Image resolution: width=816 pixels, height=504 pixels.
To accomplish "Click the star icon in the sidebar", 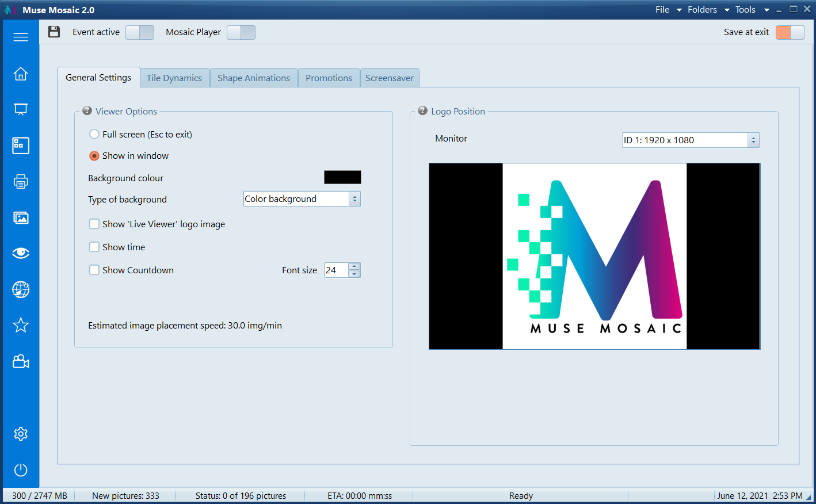I will (x=21, y=325).
